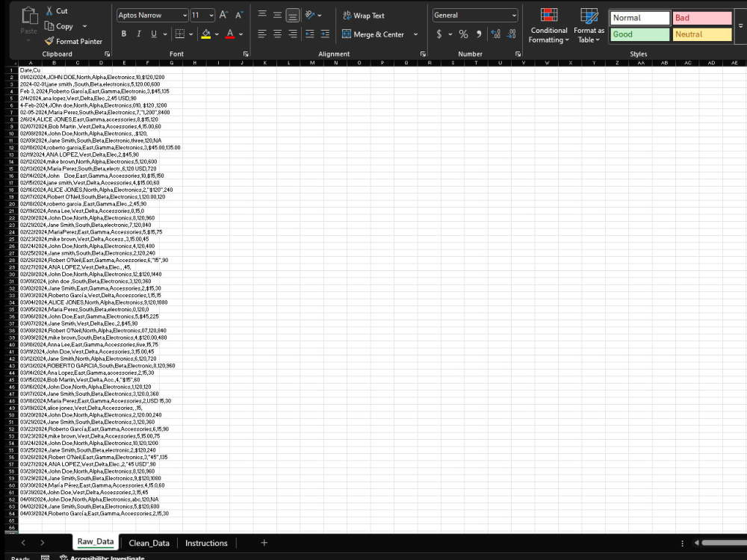The width and height of the screenshot is (747, 560).
Task: Click the new sheet plus icon
Action: [x=264, y=542]
